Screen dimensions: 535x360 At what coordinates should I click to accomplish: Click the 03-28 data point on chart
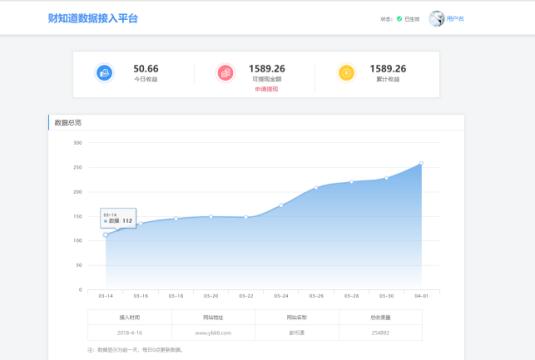pyautogui.click(x=351, y=182)
